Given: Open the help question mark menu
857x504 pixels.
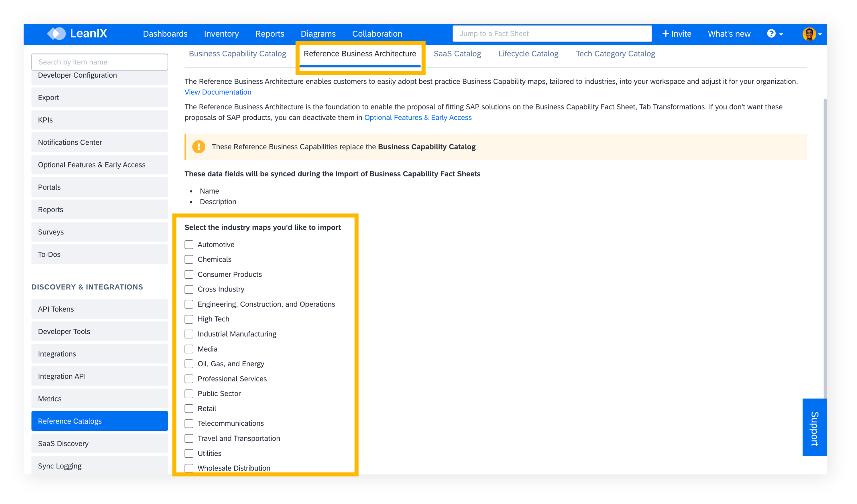Looking at the screenshot, I should point(775,34).
